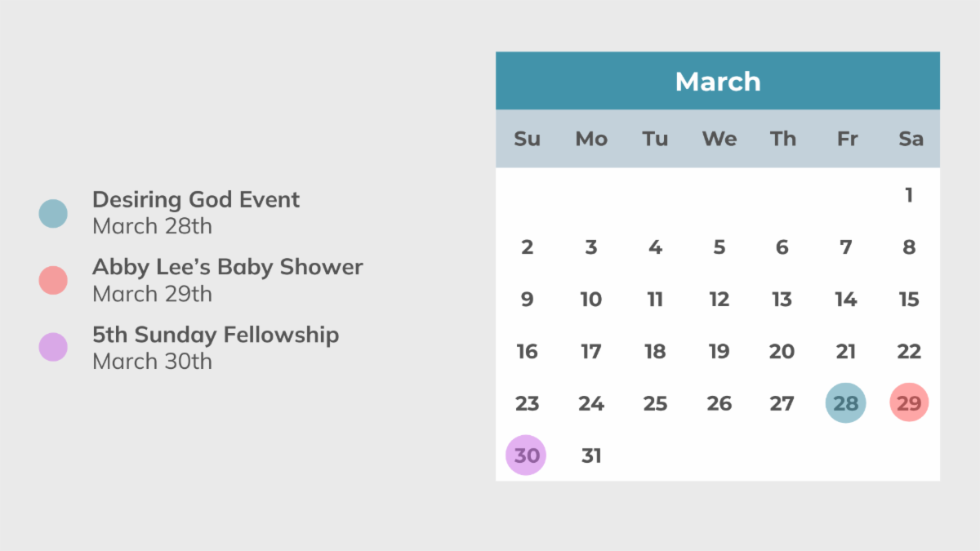Select highlighted March 30 on calendar
The height and width of the screenshot is (551, 980).
click(527, 455)
